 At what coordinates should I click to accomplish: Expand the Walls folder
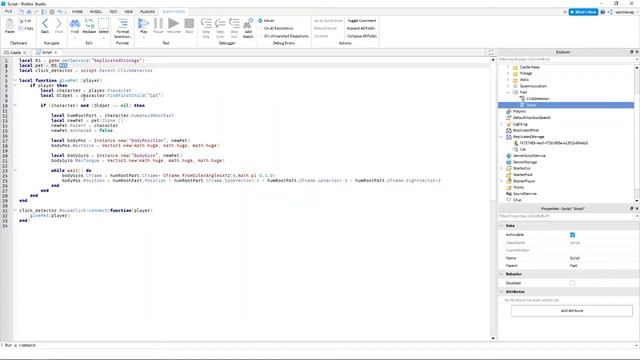508,80
